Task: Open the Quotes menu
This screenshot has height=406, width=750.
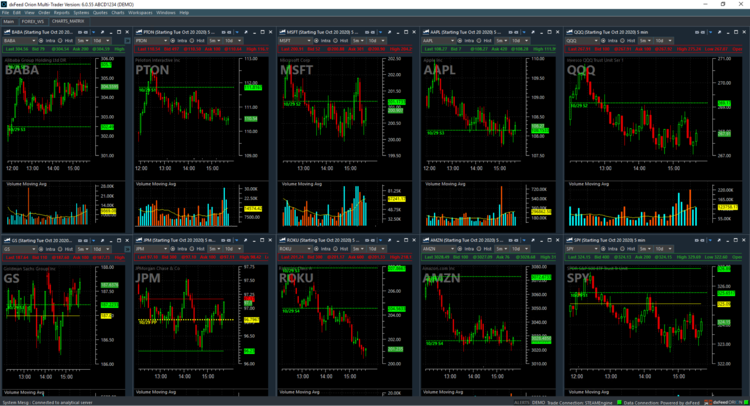Action: pos(100,12)
